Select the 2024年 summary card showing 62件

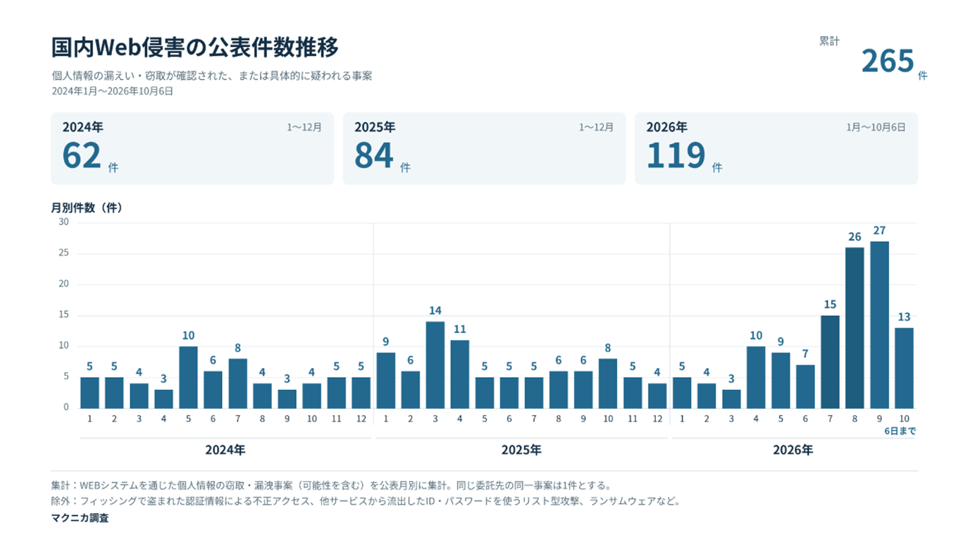pyautogui.click(x=192, y=148)
